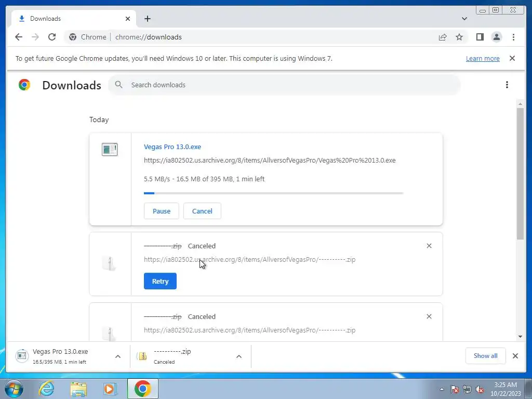Select the Downloads tab
This screenshot has width=532, height=399.
74,19
